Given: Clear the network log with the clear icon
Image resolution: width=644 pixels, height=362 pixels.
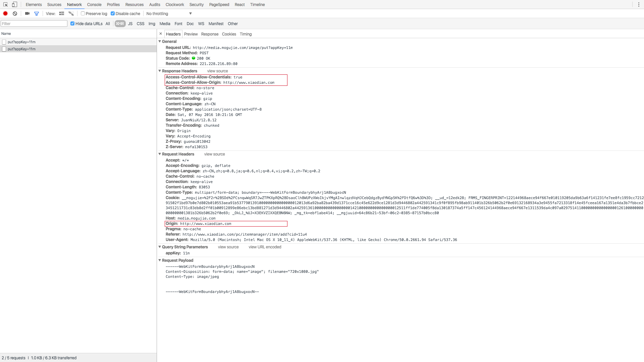Looking at the screenshot, I should pos(15,14).
